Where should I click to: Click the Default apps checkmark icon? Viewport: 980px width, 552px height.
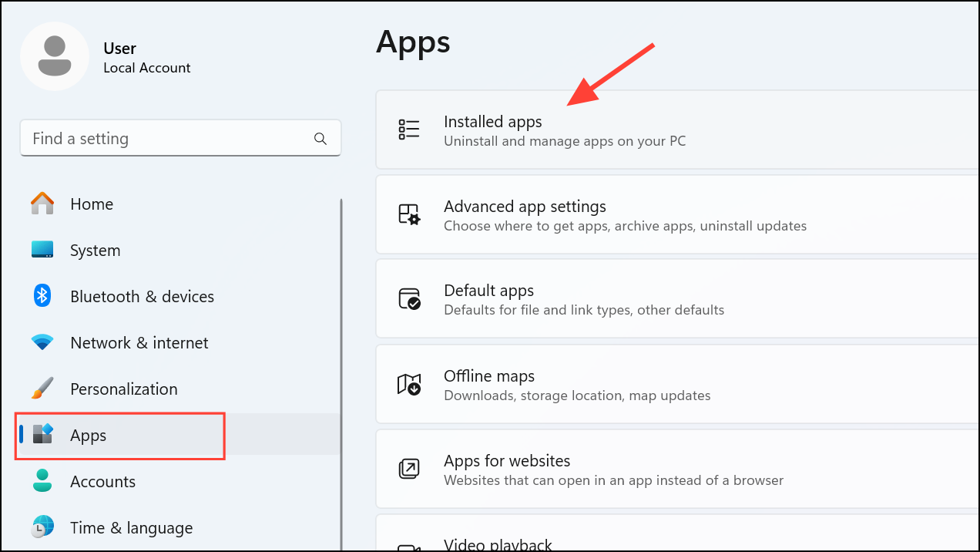pos(409,299)
